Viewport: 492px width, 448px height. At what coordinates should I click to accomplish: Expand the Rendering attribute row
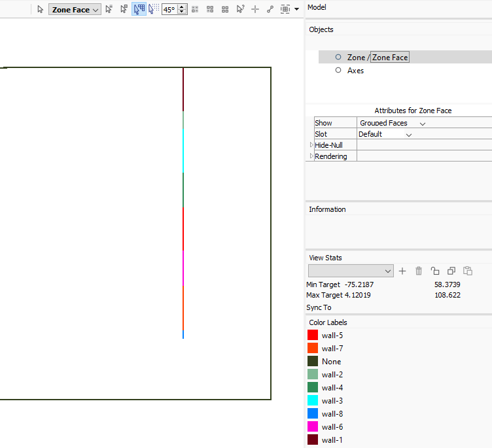click(x=311, y=156)
